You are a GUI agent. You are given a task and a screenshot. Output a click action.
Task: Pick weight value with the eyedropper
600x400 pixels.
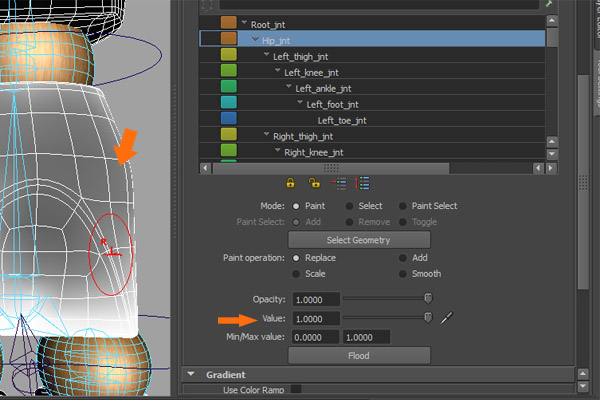447,318
